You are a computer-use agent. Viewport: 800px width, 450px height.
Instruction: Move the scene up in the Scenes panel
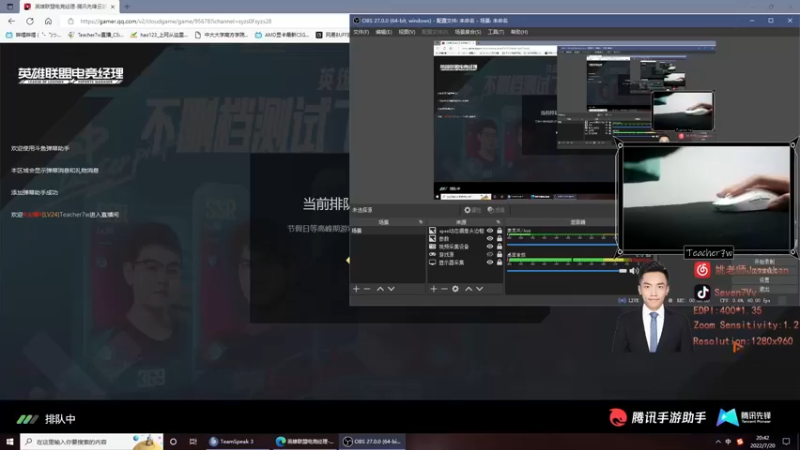[x=380, y=289]
